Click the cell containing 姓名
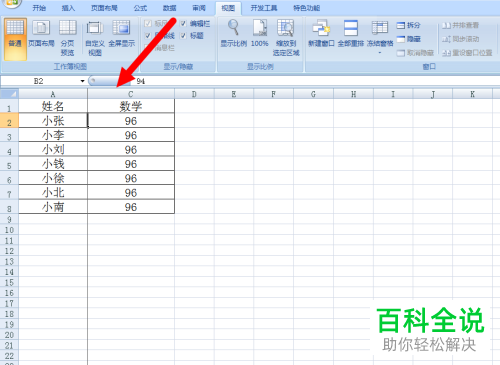The width and height of the screenshot is (500, 365). [x=53, y=106]
